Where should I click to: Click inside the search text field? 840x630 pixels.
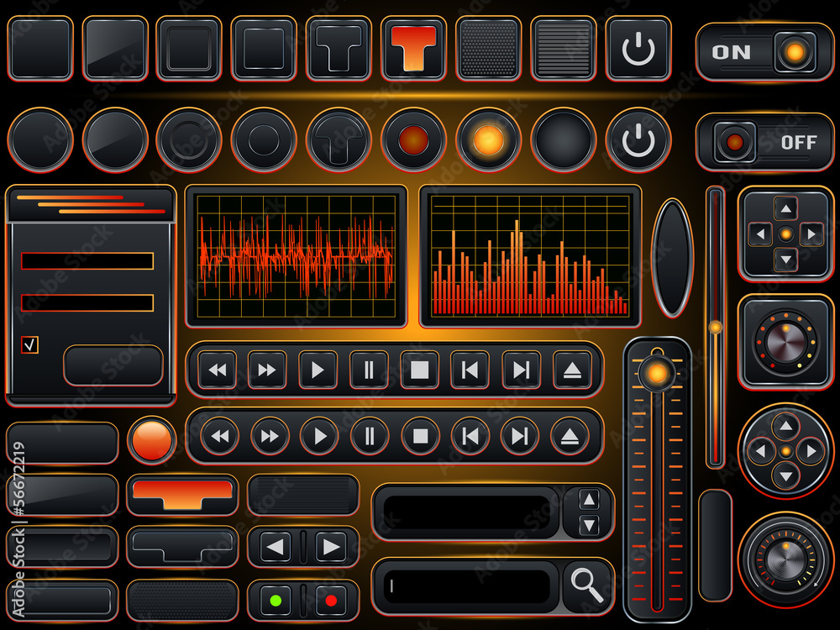[466, 585]
